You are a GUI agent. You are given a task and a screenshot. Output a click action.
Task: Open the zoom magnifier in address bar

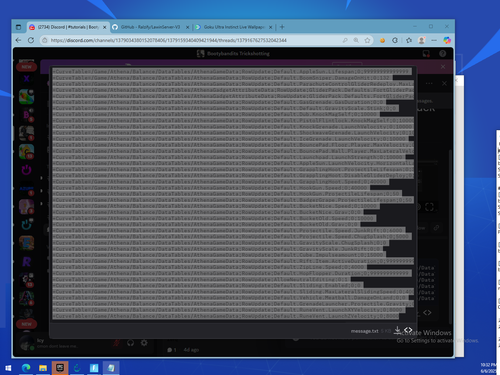tap(356, 40)
